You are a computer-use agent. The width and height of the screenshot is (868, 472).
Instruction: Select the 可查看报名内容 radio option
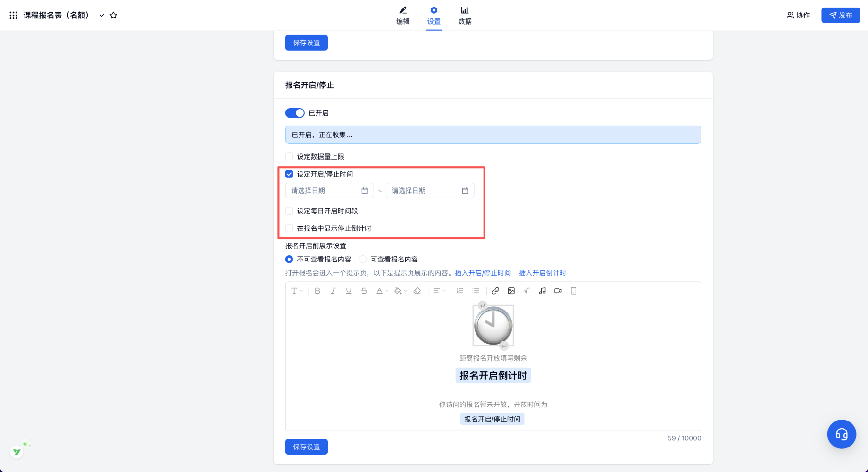(363, 259)
